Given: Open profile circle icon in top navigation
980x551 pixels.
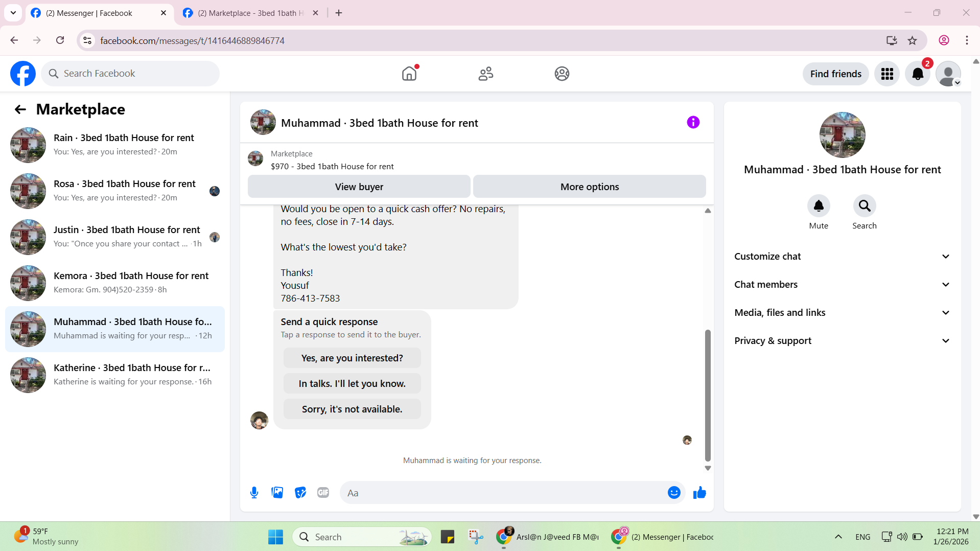Looking at the screenshot, I should [562, 74].
